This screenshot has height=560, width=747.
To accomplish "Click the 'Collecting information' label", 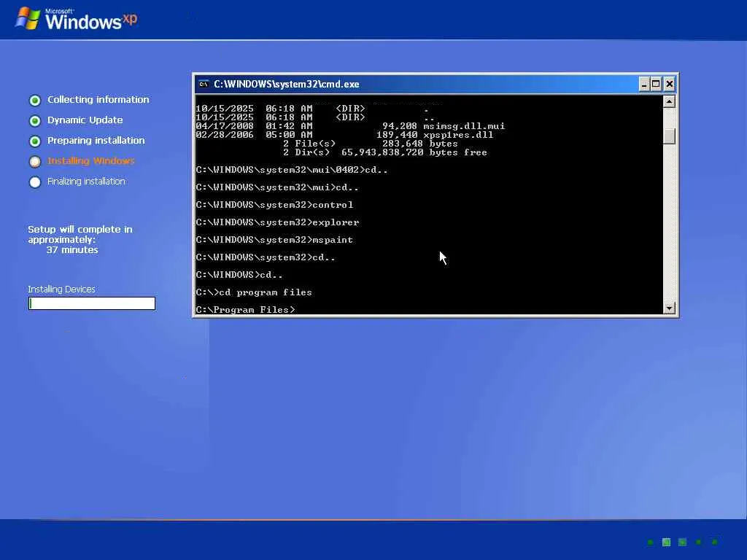I will [x=98, y=99].
